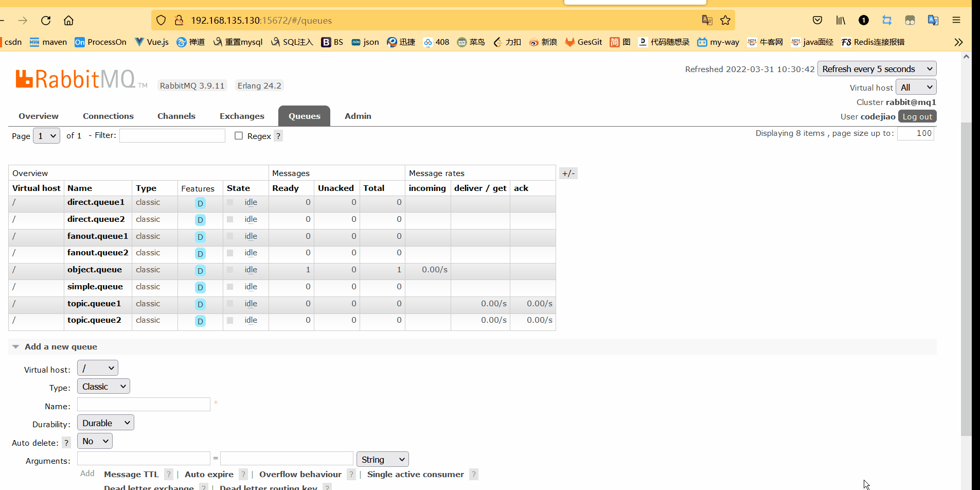Open the SQL注入 bookmark
980x490 pixels.
[292, 42]
